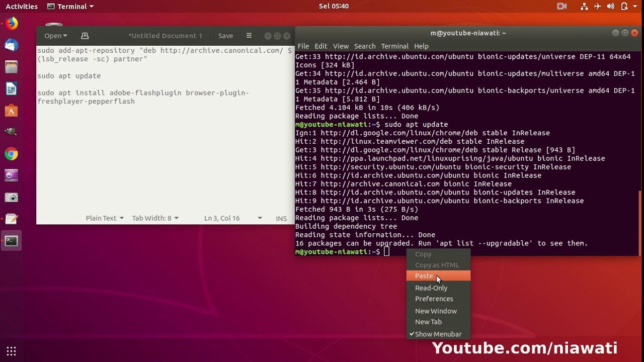Click 'Building dependency tree' in terminal
The height and width of the screenshot is (362, 644).
coord(346,226)
